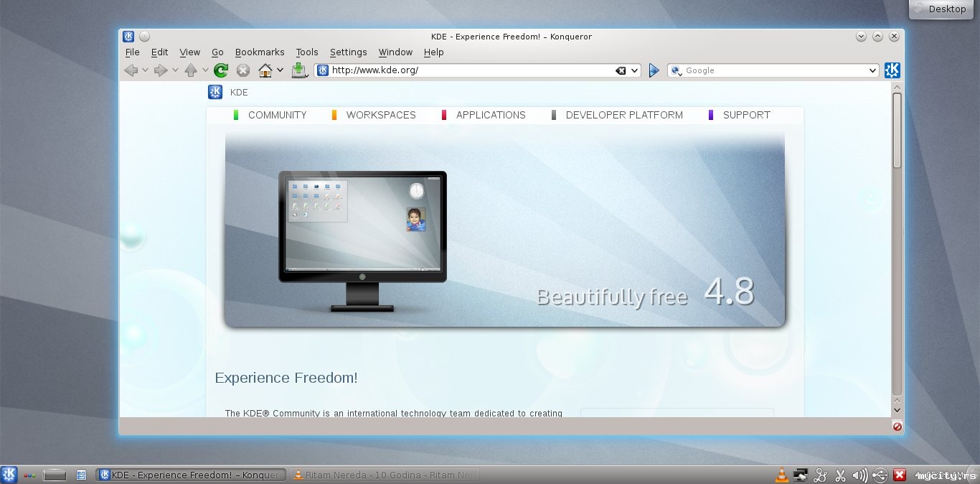Open the Go menu
Screen dimensions: 980x484
pos(218,52)
